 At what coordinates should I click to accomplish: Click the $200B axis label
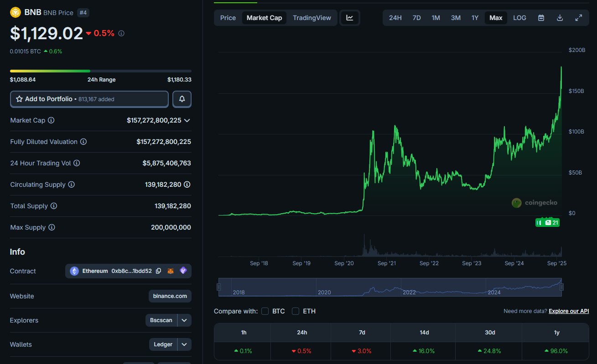click(x=577, y=50)
